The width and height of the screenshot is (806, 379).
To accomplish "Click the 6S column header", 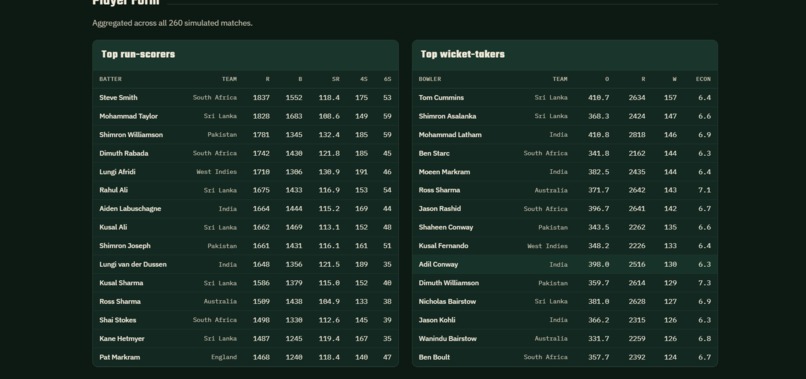I will coord(387,79).
